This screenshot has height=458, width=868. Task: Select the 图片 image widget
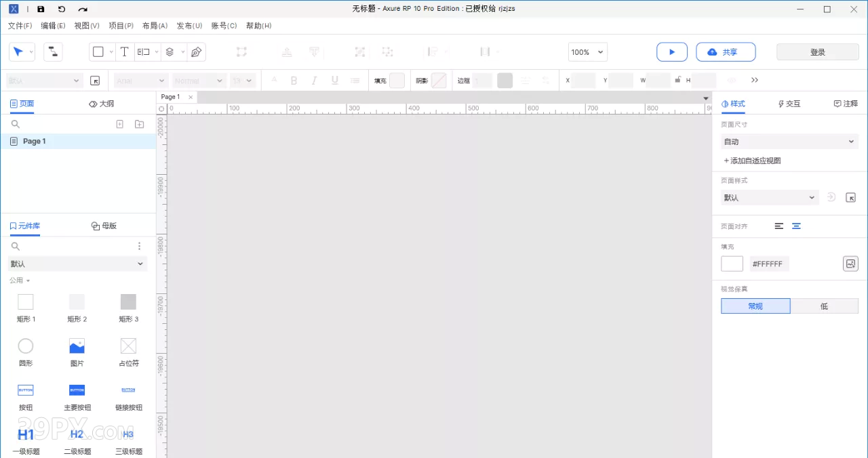(x=77, y=352)
